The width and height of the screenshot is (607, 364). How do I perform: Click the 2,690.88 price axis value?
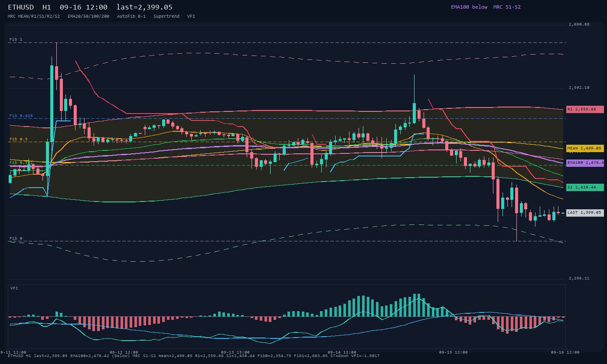[x=579, y=24]
